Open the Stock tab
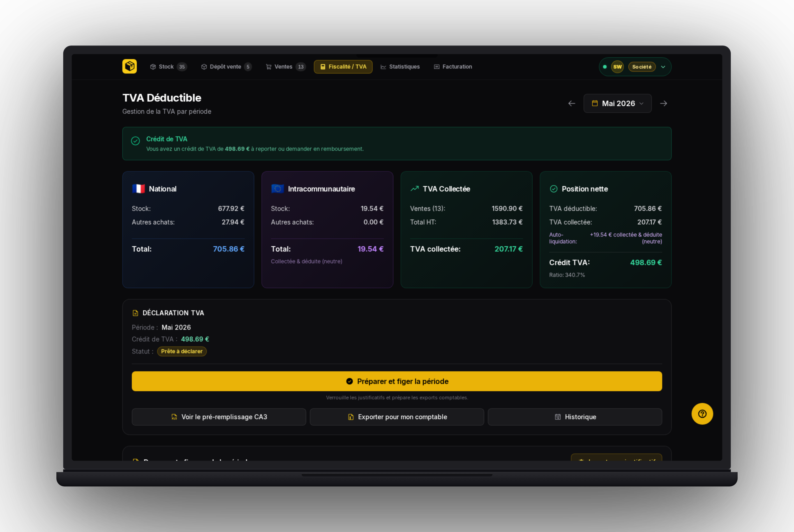The image size is (794, 532). (x=168, y=67)
